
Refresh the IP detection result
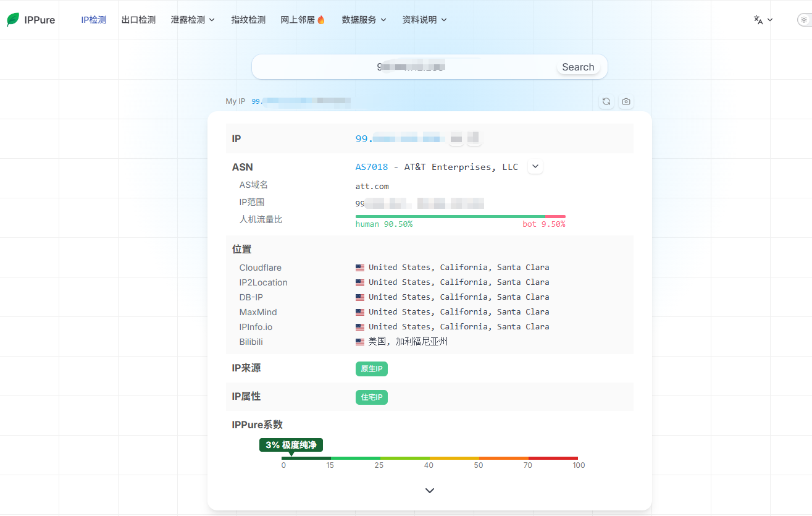coord(606,101)
